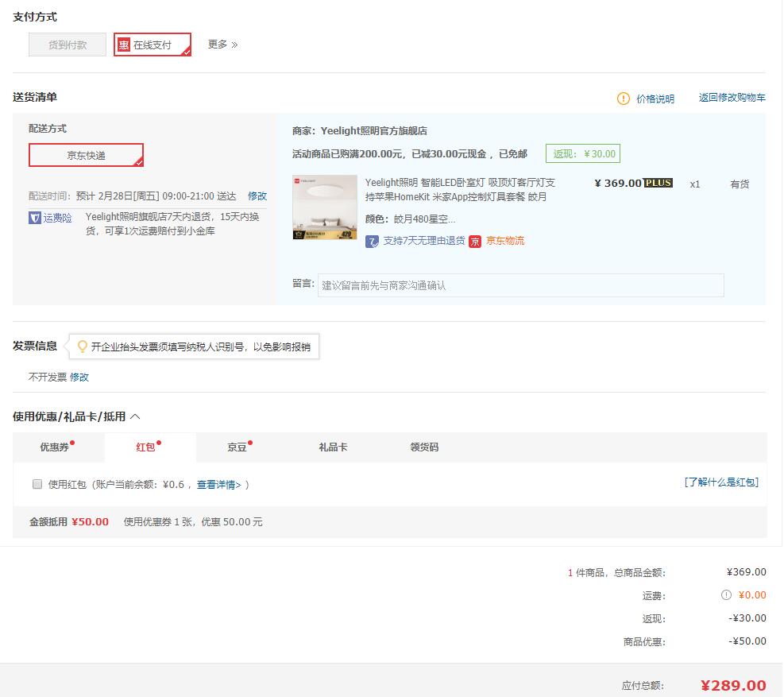Click the 金额抵用 ¥50.00 value
This screenshot has height=697, width=784.
pos(90,522)
